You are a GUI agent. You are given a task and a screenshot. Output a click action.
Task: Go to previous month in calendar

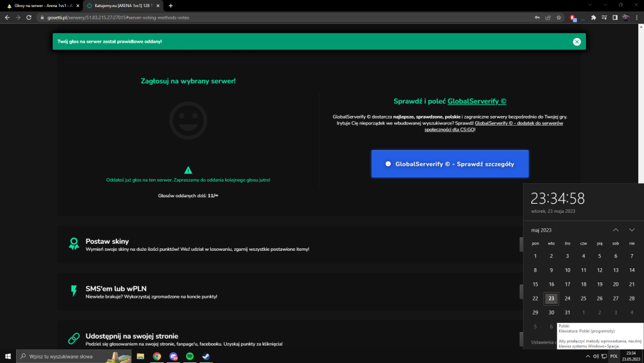point(616,230)
